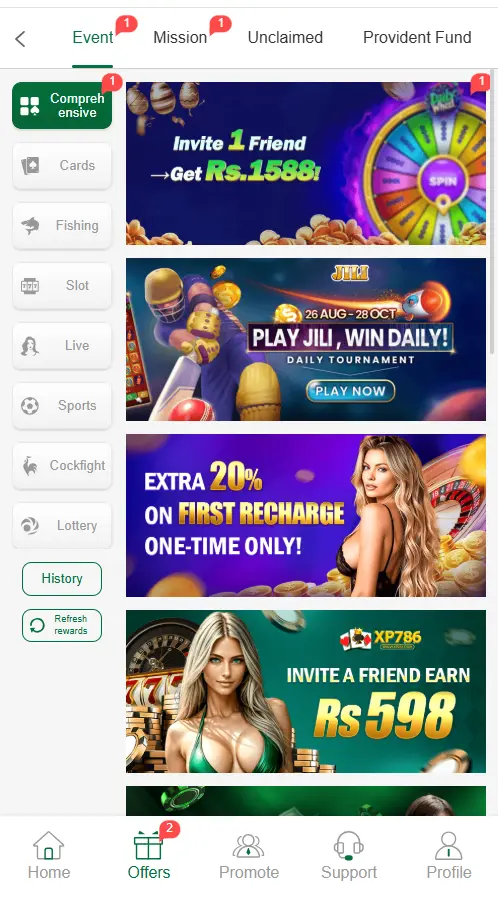
Task: Select the Cockfight category
Action: [62, 466]
